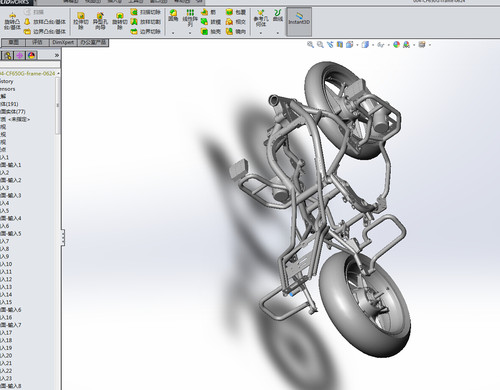
Task: Click the Intersect (相交) tool
Action: tap(236, 22)
